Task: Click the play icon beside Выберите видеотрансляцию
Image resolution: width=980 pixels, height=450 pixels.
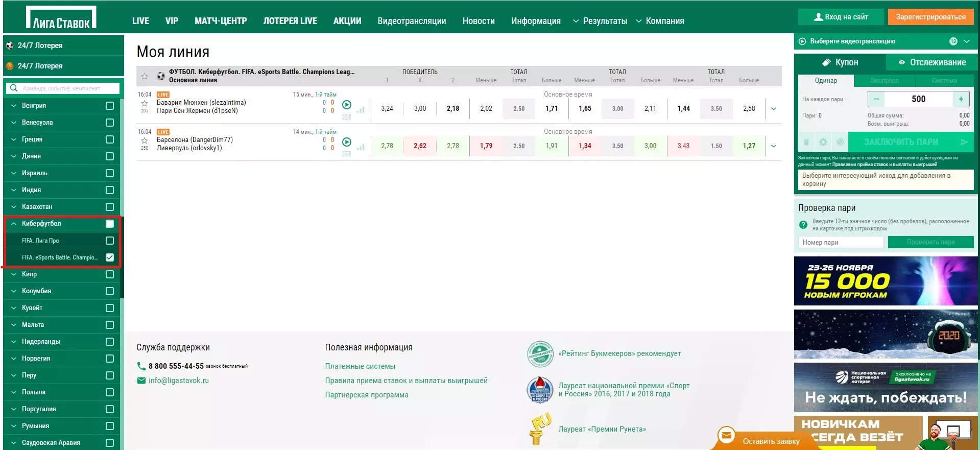Action: point(802,41)
